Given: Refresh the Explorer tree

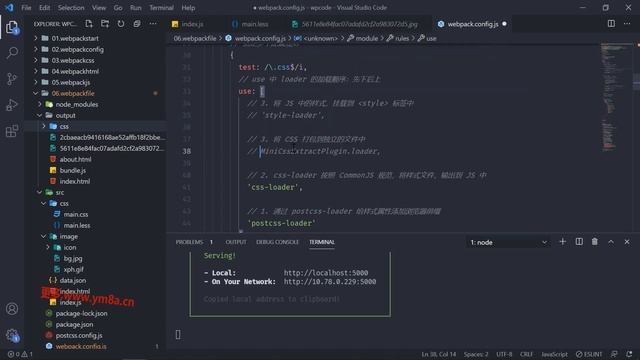Looking at the screenshot, I should tap(121, 24).
